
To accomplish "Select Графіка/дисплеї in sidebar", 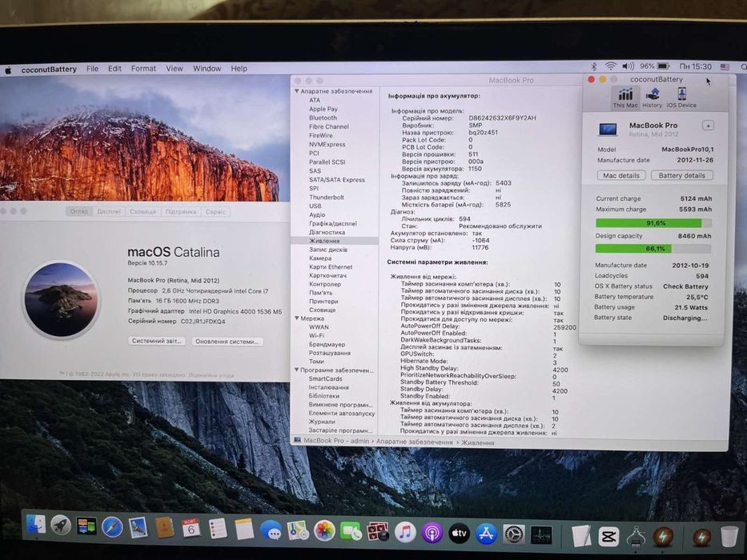I will 332,223.
